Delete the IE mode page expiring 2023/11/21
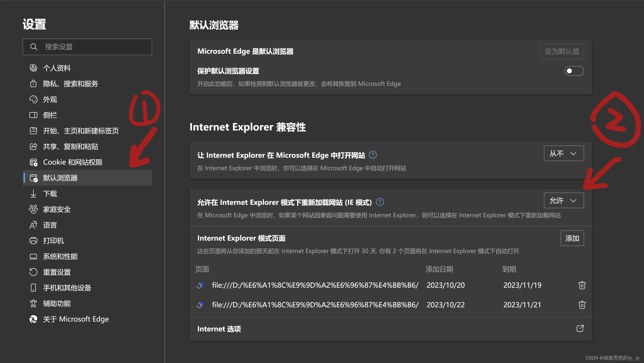The width and height of the screenshot is (644, 363). tap(582, 305)
